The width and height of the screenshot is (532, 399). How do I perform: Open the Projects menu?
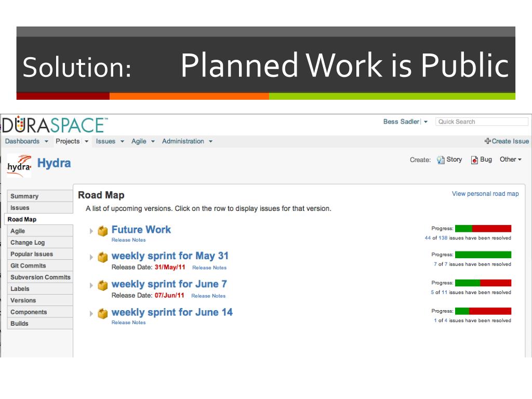click(68, 141)
